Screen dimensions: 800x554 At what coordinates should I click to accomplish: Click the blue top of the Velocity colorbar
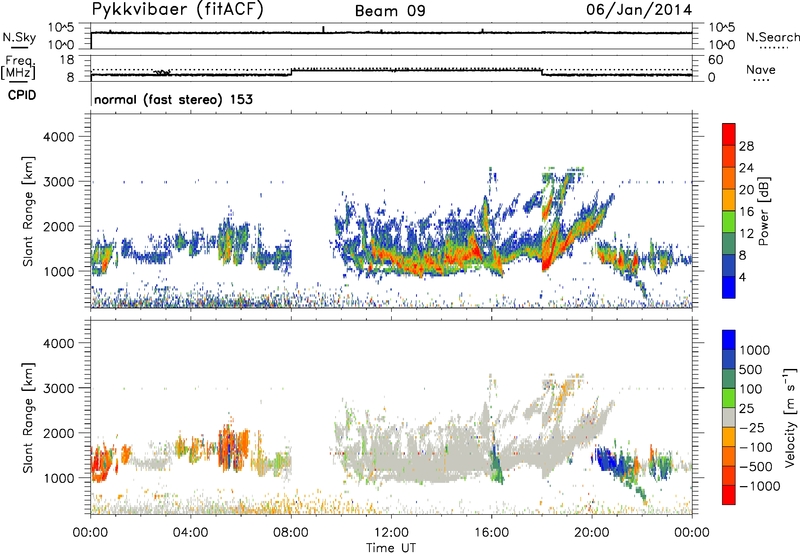tap(729, 339)
